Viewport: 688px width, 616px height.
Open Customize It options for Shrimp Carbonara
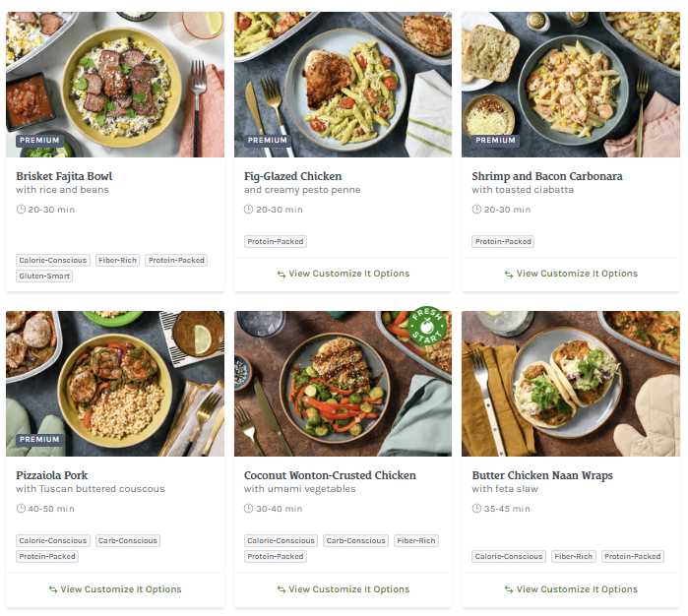570,274
